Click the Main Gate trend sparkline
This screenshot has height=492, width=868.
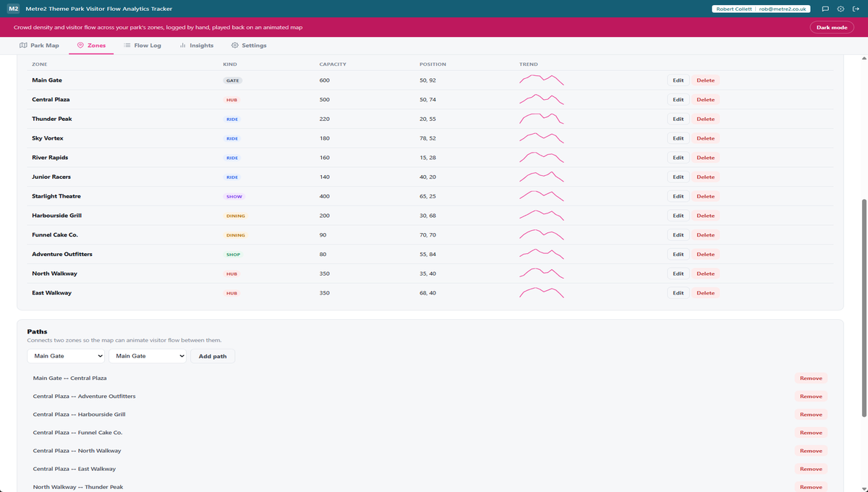pos(542,80)
